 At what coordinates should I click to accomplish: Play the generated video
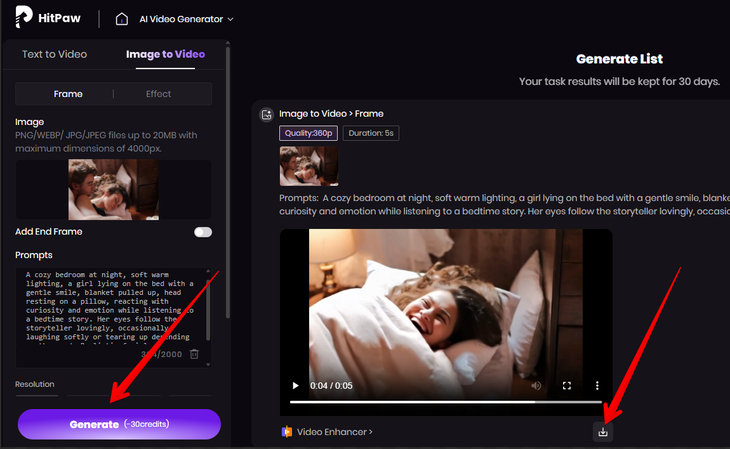tap(295, 386)
